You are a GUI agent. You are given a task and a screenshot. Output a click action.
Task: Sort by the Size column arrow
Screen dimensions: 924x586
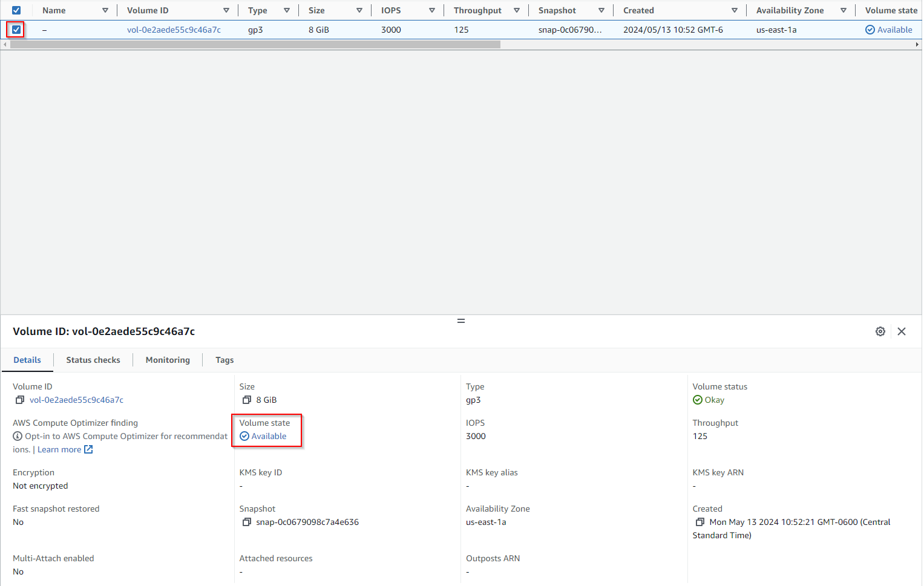point(359,10)
